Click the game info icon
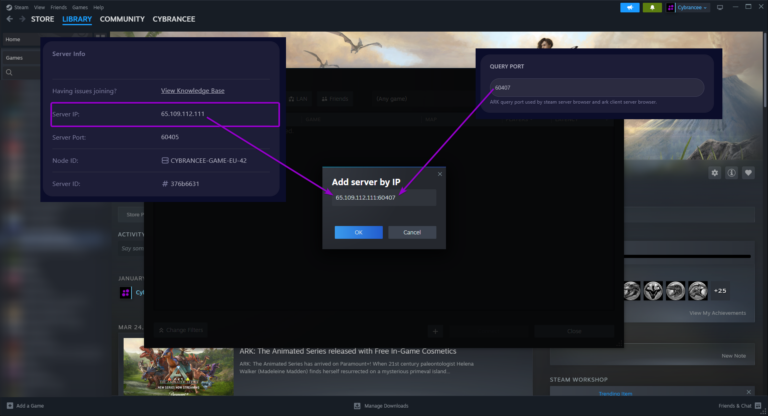The width and height of the screenshot is (768, 416). [x=731, y=172]
